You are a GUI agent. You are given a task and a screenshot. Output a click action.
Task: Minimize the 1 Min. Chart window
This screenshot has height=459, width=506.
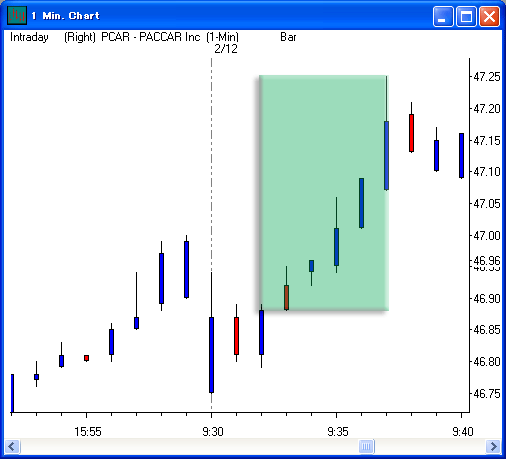click(x=443, y=16)
